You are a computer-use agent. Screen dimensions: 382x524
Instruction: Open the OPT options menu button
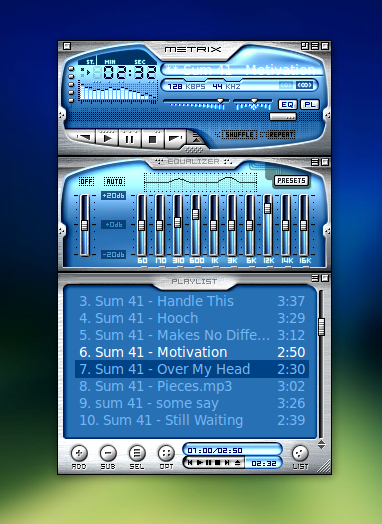[166, 453]
